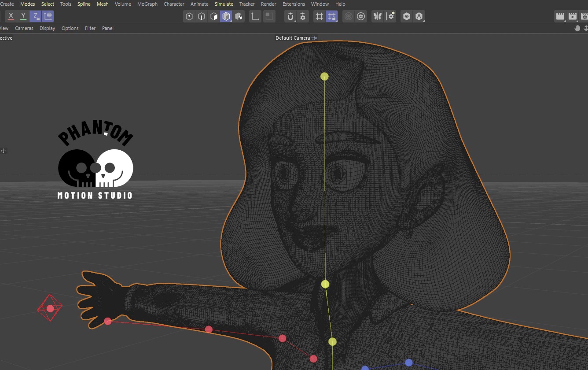Select yellow neck joint below the chin
Screen dimensions: 588x370
[x=325, y=284]
